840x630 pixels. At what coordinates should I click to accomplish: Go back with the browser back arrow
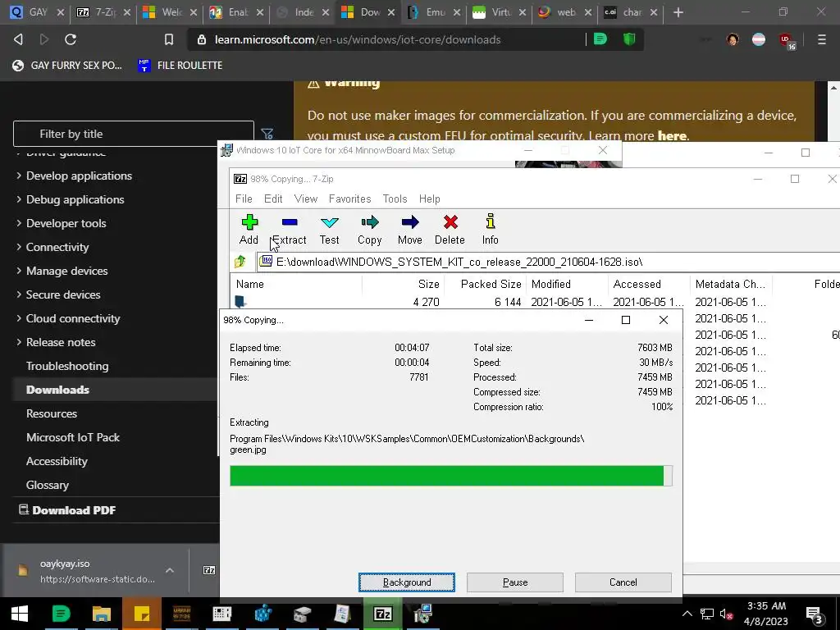click(x=18, y=39)
